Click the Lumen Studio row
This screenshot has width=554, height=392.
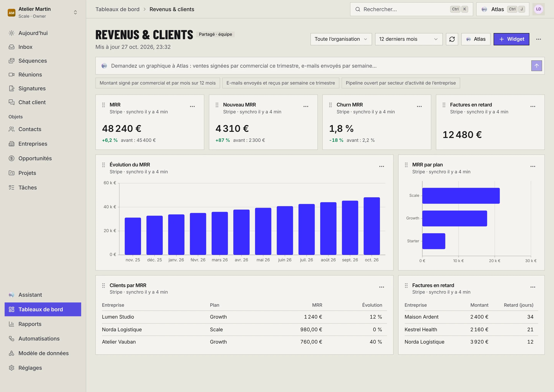[x=244, y=317]
